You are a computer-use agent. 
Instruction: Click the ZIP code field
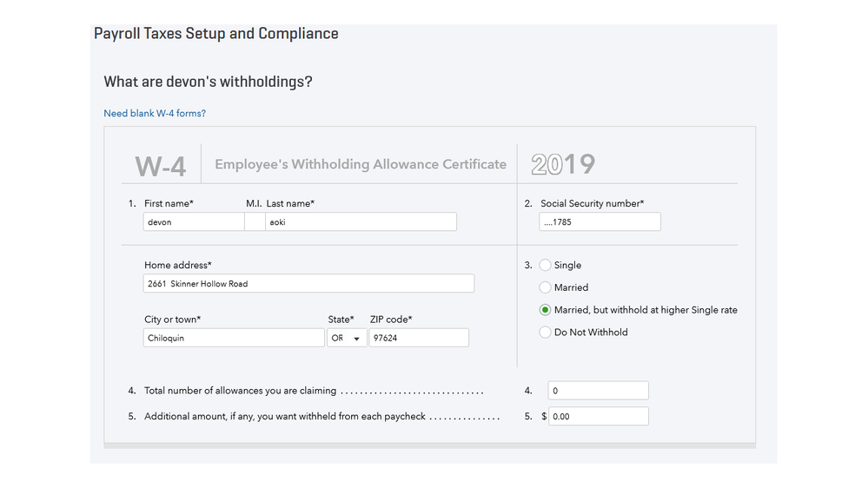tap(418, 338)
